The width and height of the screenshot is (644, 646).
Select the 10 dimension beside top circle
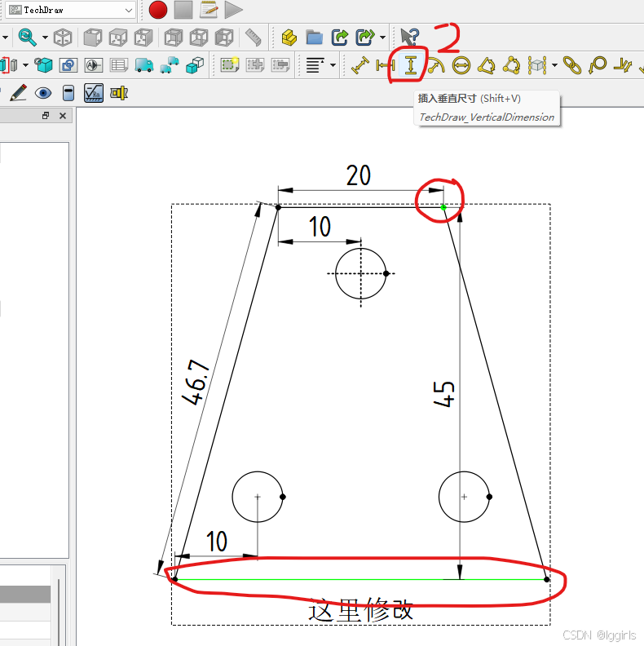click(320, 227)
